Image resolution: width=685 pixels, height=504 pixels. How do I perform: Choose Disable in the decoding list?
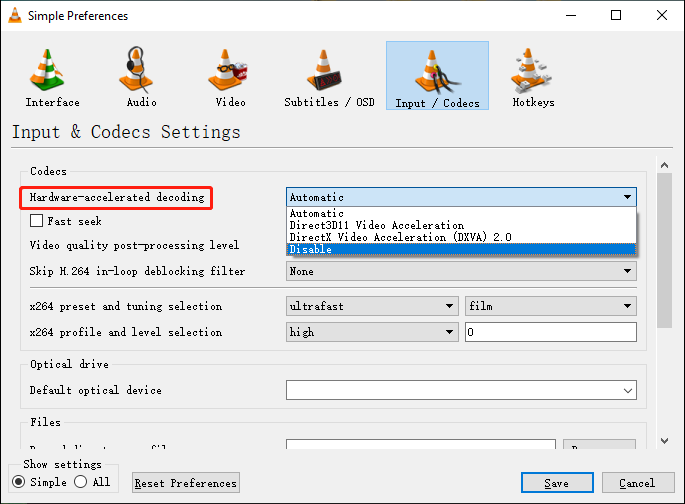coord(461,249)
